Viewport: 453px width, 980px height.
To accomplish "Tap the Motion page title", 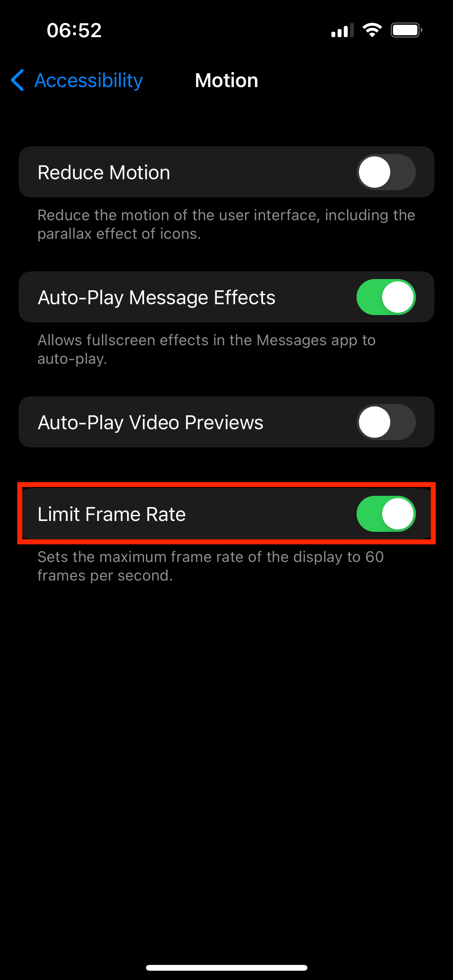I will 226,81.
